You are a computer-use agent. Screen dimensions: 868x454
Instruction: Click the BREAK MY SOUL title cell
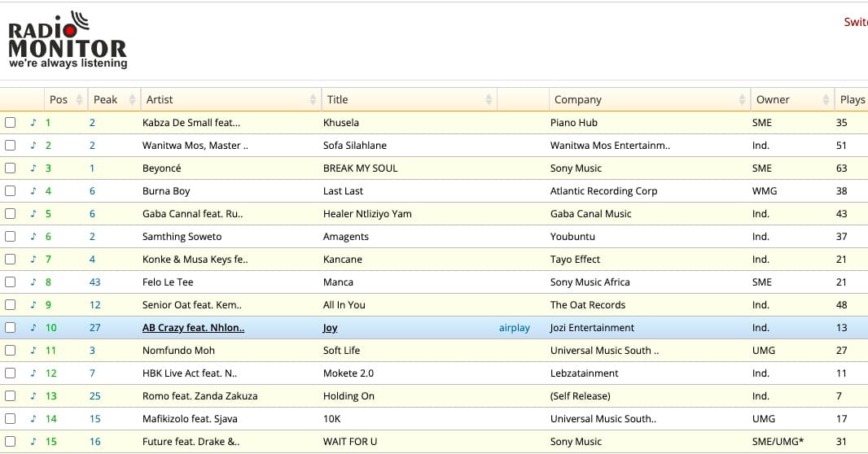coord(361,168)
